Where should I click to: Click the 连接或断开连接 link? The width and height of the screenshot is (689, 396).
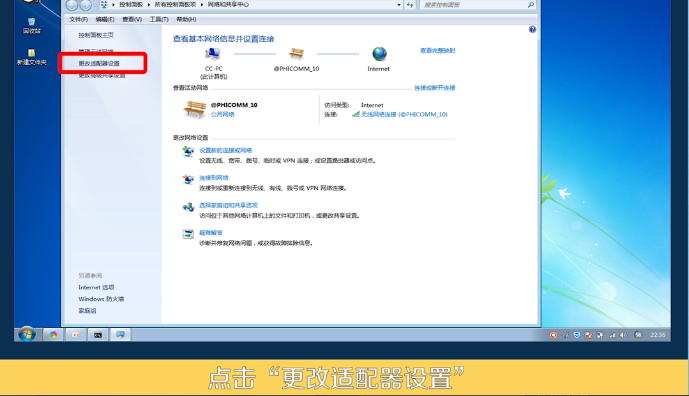[x=435, y=88]
